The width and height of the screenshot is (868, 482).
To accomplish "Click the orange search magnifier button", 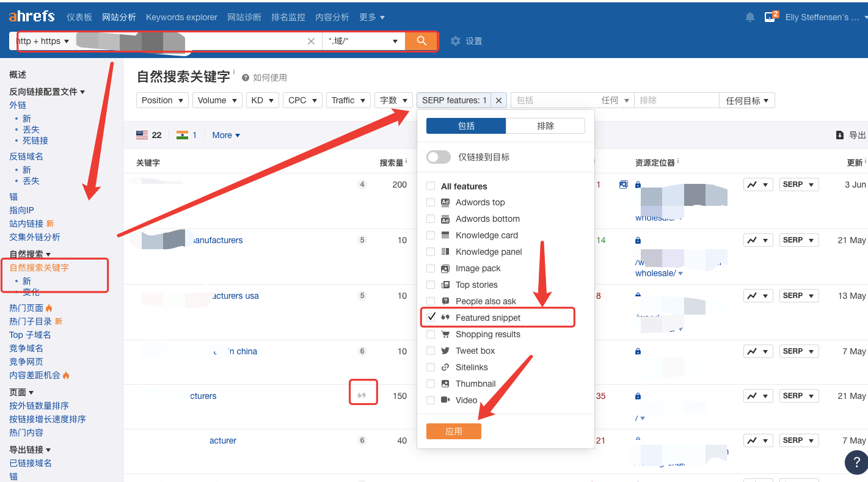I will 421,41.
